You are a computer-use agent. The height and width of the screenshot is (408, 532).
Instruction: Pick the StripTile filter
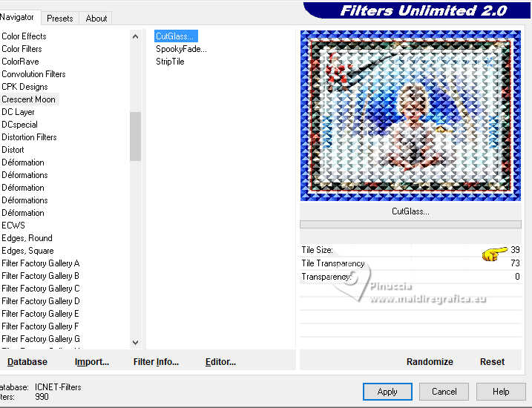tap(170, 62)
